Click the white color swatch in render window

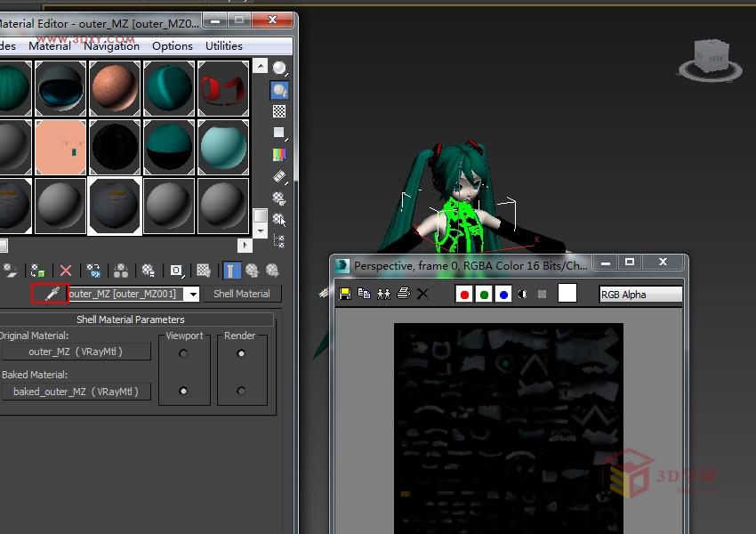[x=567, y=294]
